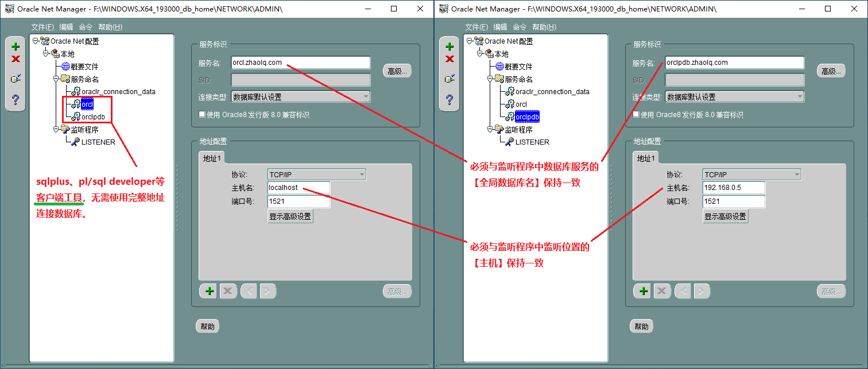The height and width of the screenshot is (369, 868).
Task: Open 命令 menu in right window
Action: [519, 27]
